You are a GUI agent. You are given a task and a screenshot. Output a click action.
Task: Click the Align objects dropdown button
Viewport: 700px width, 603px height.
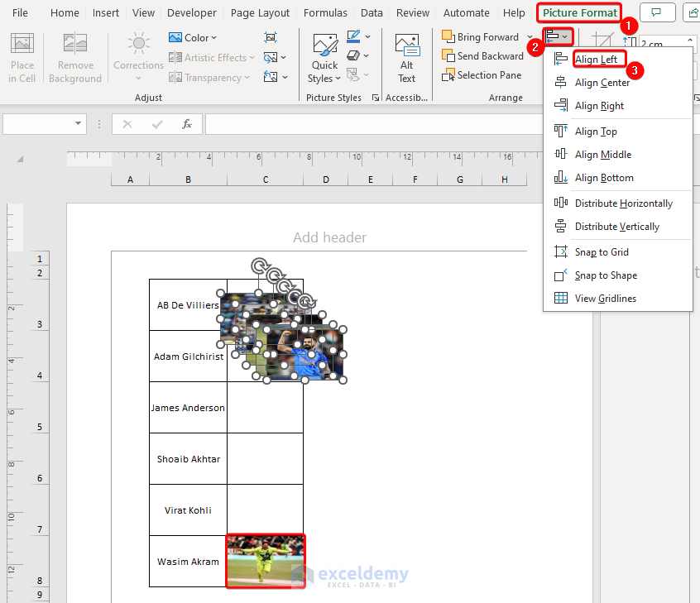coord(558,36)
